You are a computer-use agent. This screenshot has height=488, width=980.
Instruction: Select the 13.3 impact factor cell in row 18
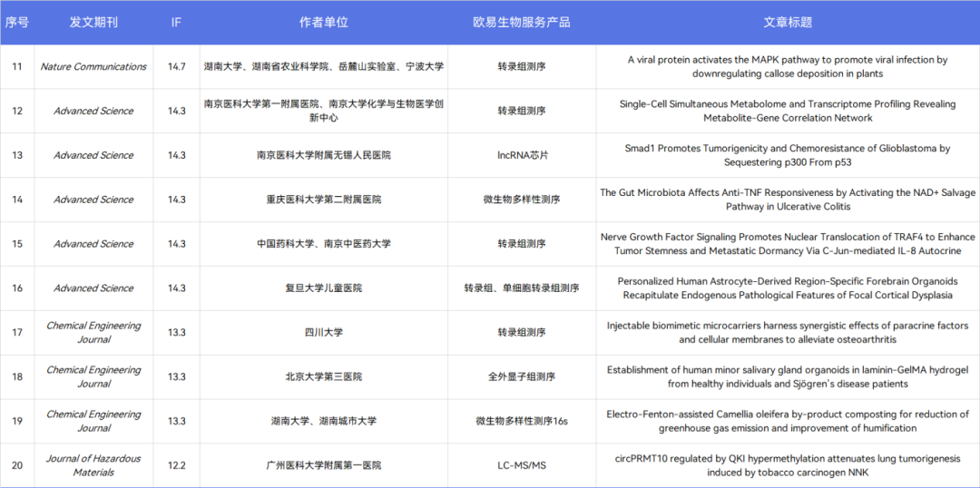tap(177, 377)
